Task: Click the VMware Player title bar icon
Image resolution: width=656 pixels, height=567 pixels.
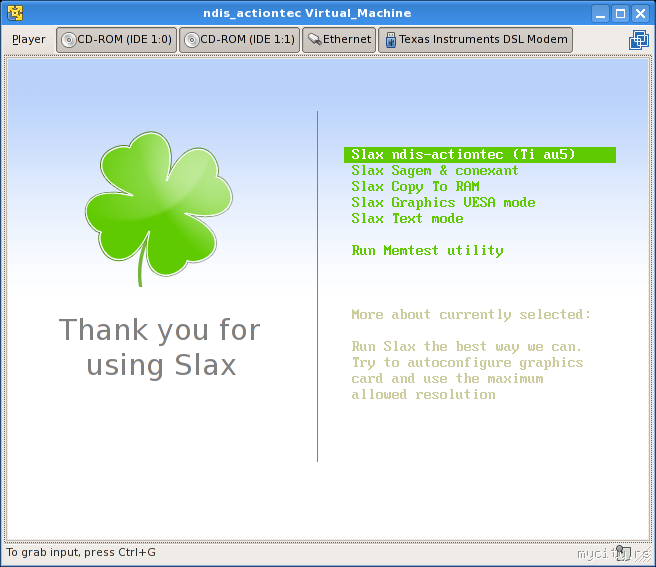Action: click(15, 13)
